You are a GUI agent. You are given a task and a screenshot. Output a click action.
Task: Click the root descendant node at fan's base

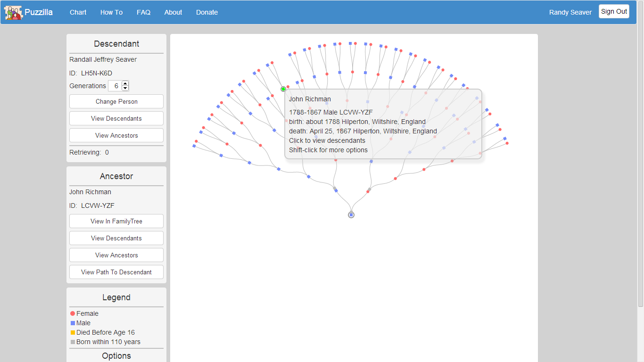[351, 214]
